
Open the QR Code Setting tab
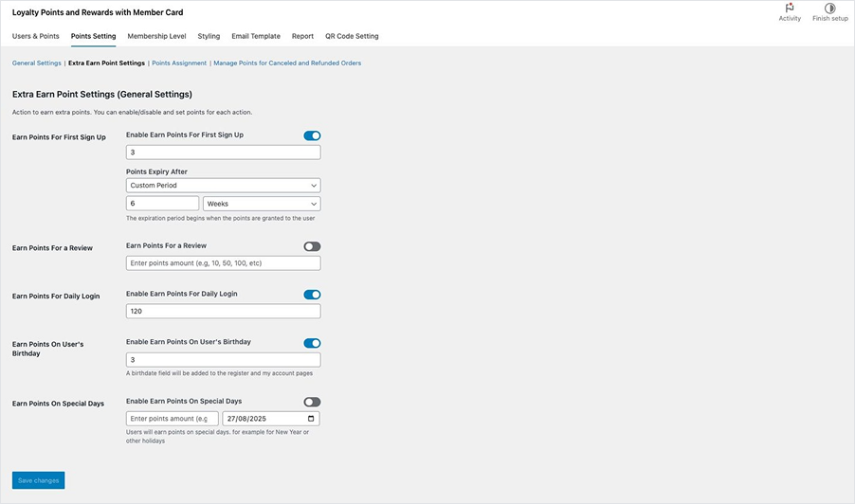pos(352,36)
